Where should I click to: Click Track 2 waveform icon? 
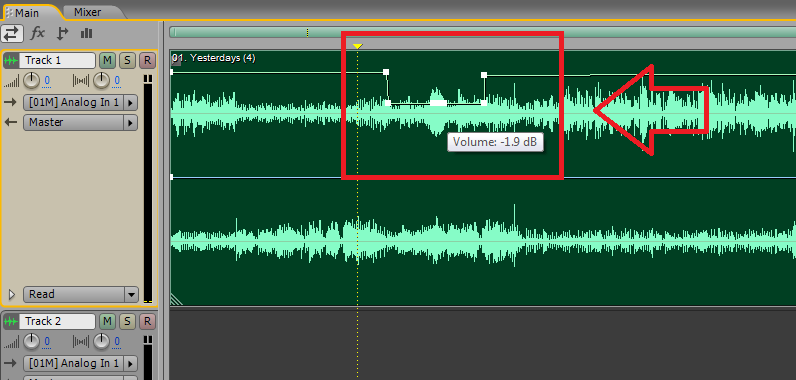pos(11,322)
